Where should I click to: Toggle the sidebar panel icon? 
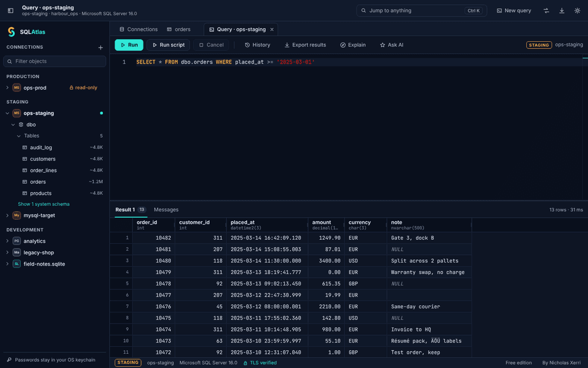[x=11, y=11]
